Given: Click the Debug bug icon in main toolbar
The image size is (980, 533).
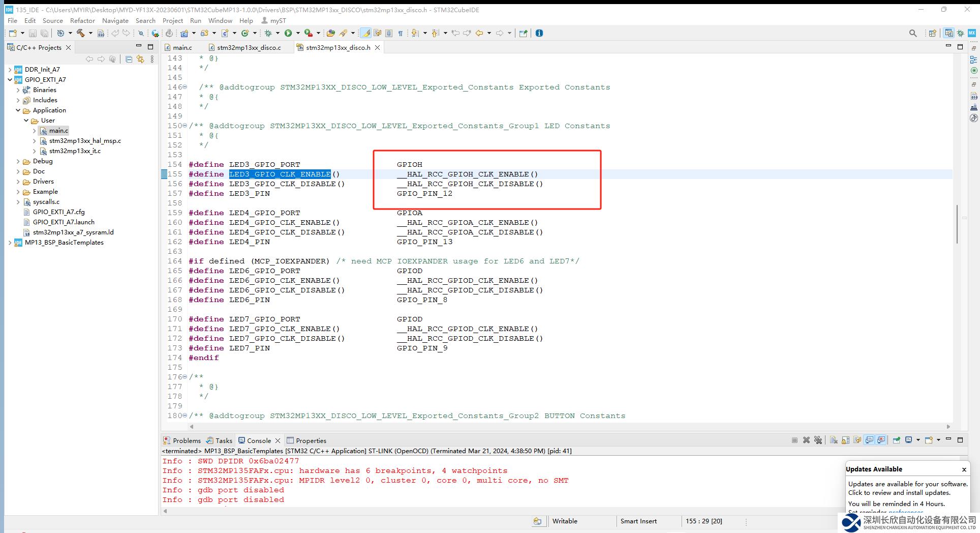Looking at the screenshot, I should [268, 33].
